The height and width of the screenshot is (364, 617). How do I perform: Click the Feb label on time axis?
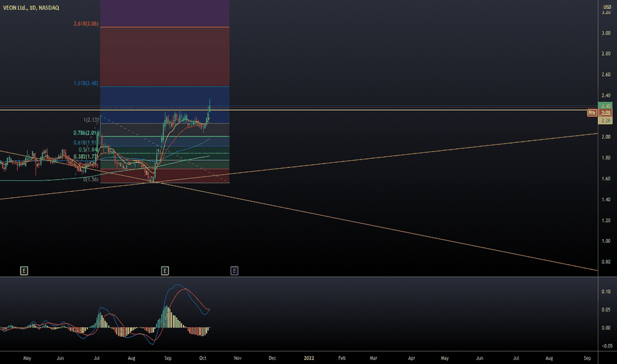342,358
